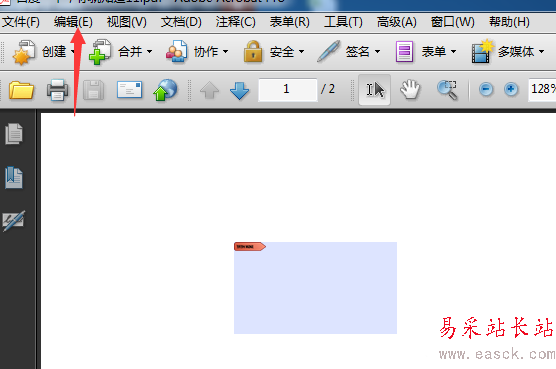The height and width of the screenshot is (369, 556).
Task: Click the zoom out minus button
Action: tap(486, 89)
